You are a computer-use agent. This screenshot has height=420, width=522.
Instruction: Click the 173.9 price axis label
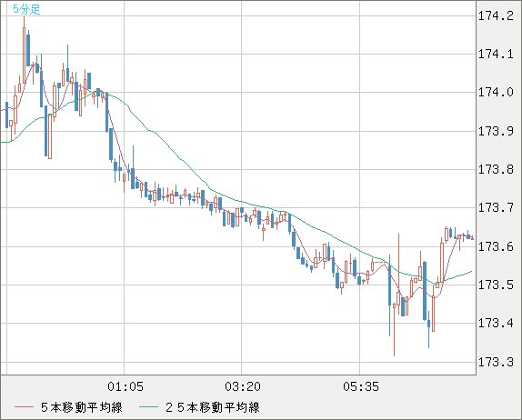coord(496,131)
